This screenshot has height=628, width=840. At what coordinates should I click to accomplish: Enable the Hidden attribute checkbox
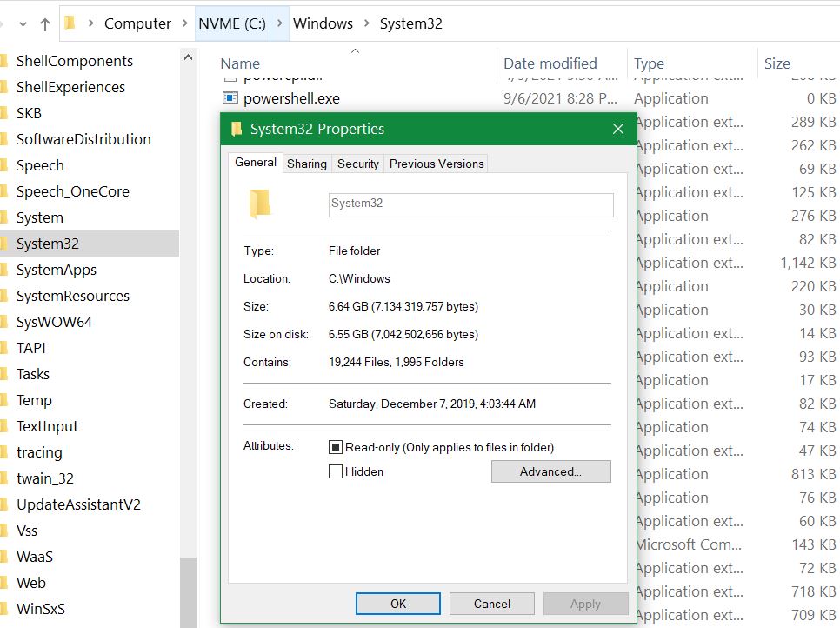coord(336,471)
